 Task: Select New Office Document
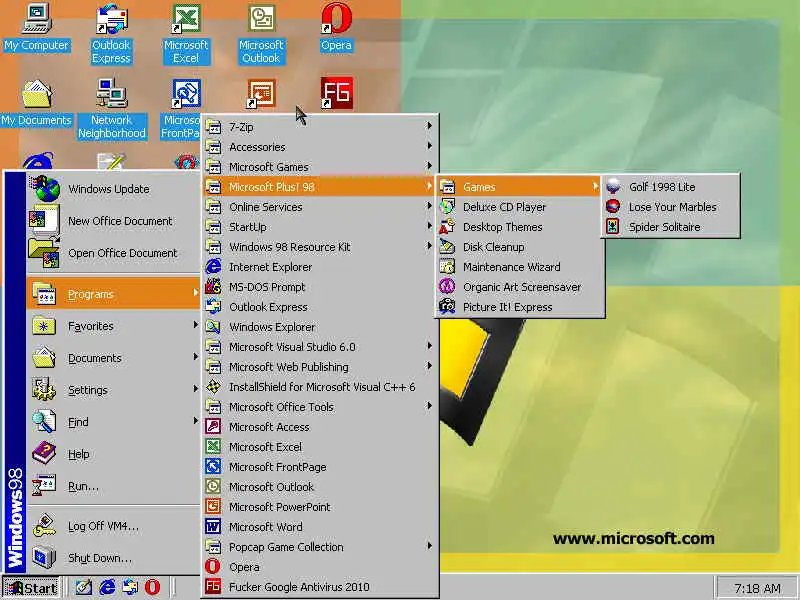(x=113, y=220)
